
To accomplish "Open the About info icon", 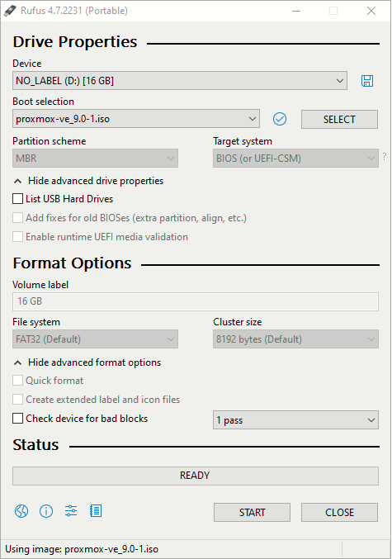I will coord(46,511).
